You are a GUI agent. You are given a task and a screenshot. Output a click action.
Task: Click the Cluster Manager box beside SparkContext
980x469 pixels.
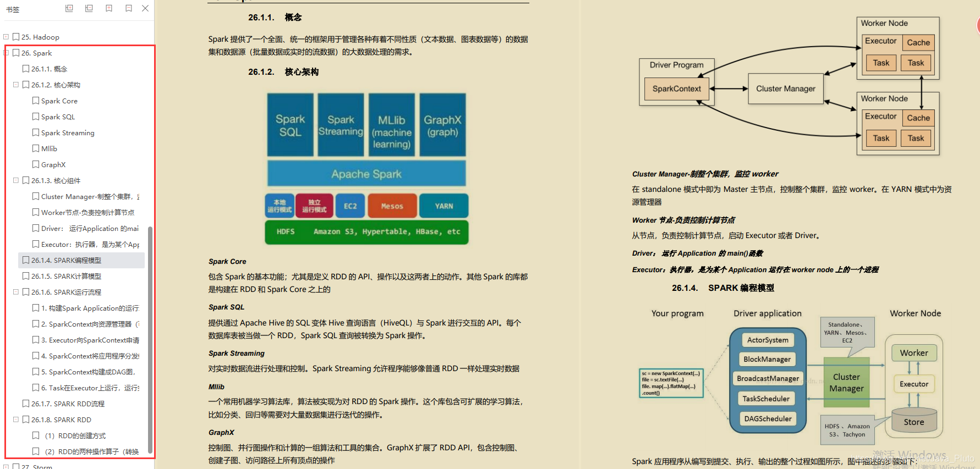786,89
